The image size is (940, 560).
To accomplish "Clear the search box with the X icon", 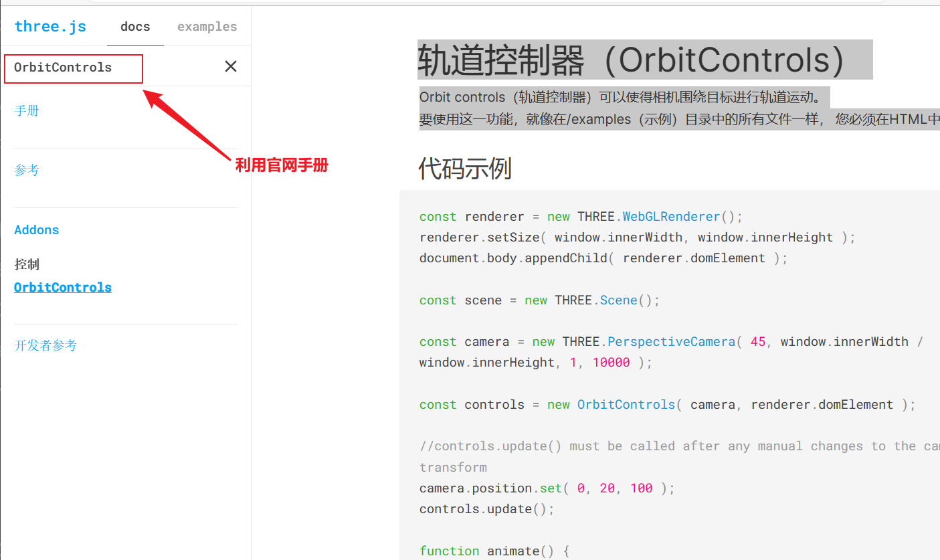I will [230, 66].
